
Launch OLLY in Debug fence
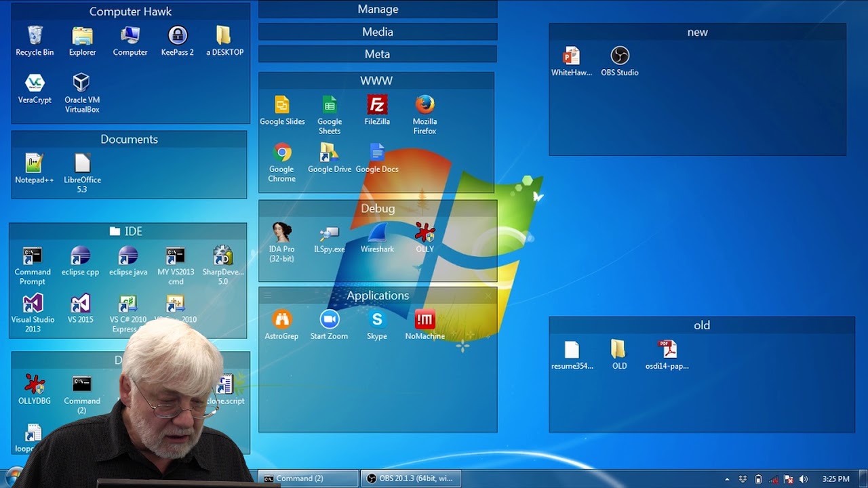coord(425,238)
